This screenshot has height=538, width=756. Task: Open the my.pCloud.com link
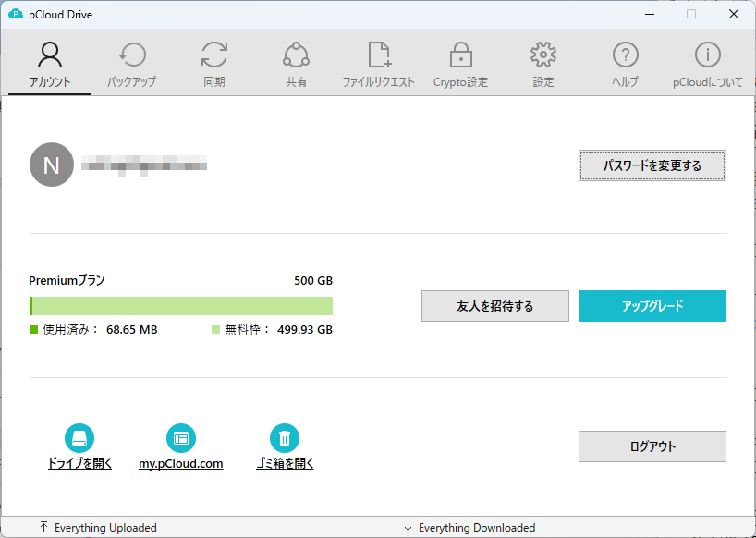181,464
